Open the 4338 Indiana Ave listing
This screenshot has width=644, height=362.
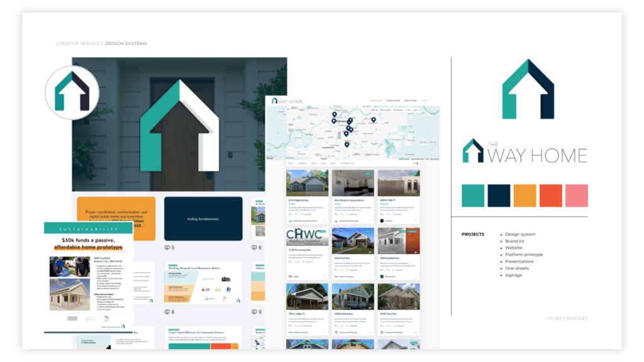click(x=353, y=310)
